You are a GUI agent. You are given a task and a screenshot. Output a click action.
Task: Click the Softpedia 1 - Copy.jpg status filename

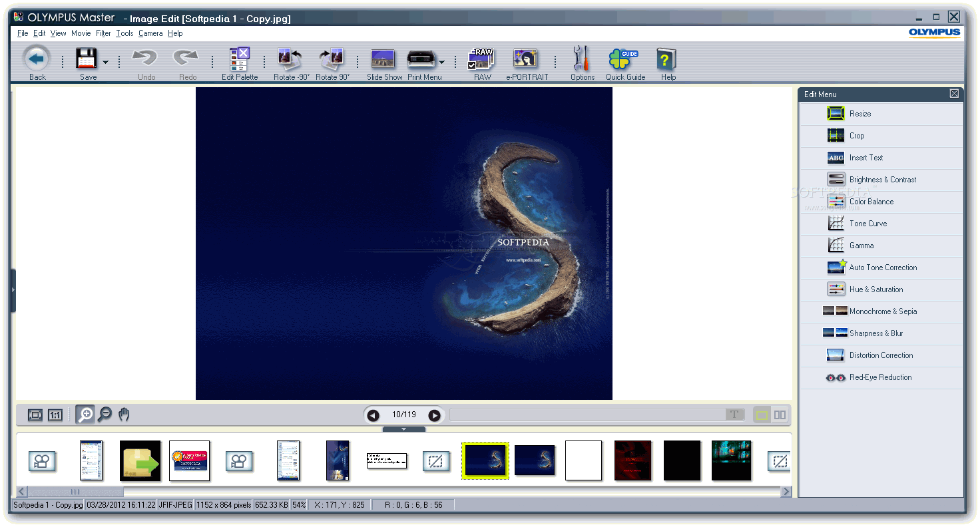click(x=48, y=505)
